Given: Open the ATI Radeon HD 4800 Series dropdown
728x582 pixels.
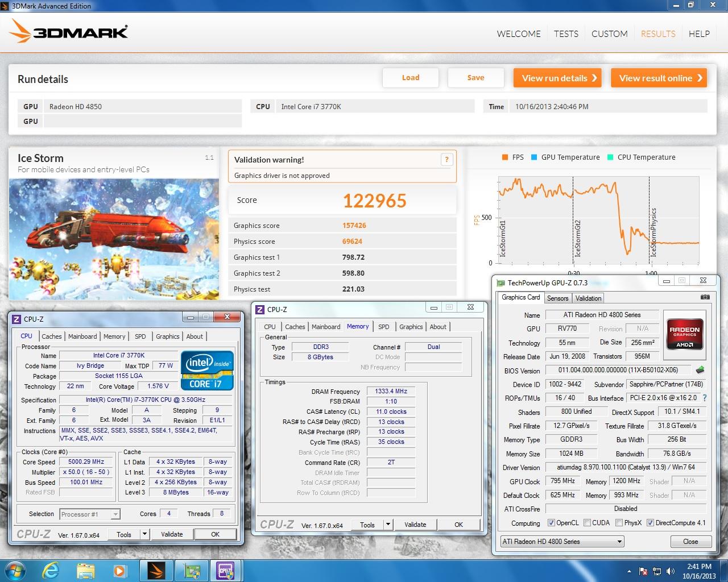Looking at the screenshot, I should tap(562, 541).
